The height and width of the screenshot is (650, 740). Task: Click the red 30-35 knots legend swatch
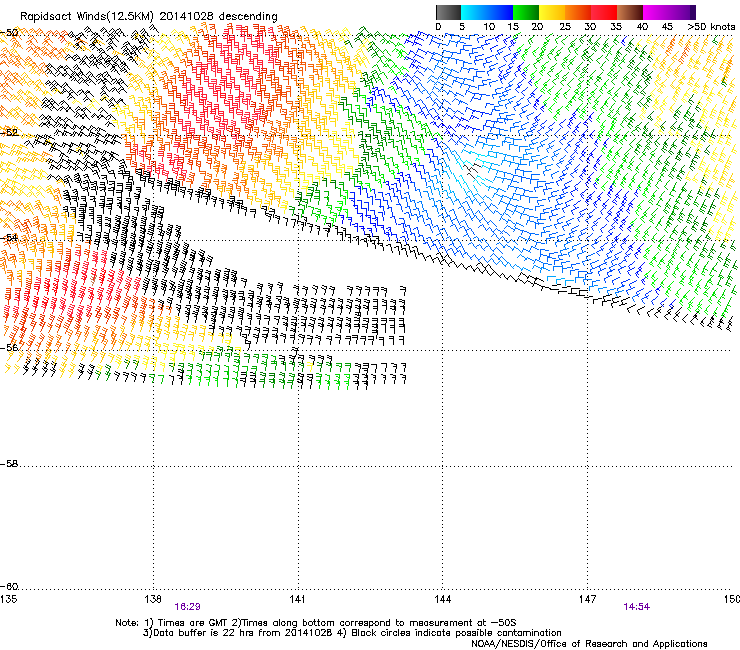[604, 12]
